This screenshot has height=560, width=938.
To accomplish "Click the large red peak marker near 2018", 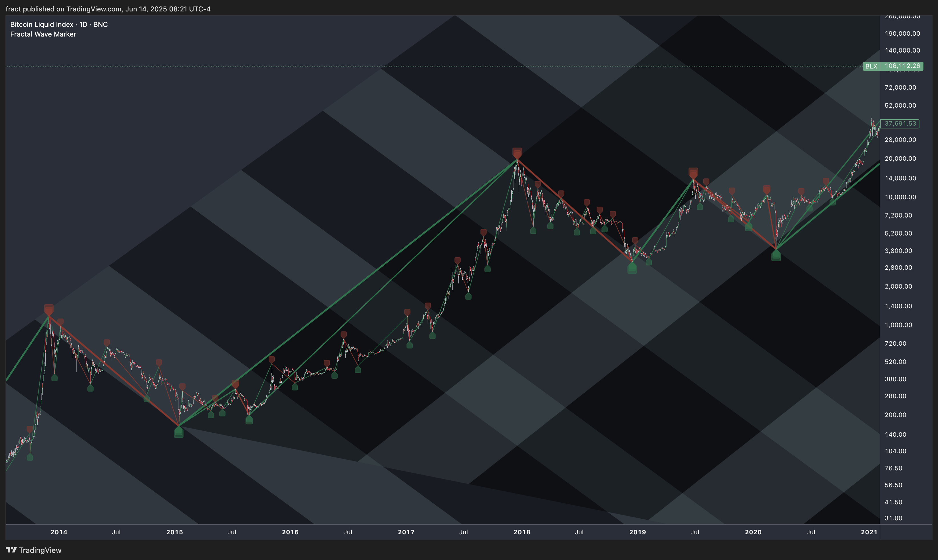I will point(517,153).
